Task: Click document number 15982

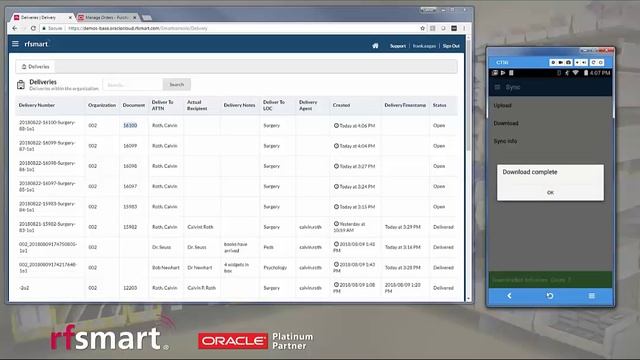Action: (x=130, y=227)
